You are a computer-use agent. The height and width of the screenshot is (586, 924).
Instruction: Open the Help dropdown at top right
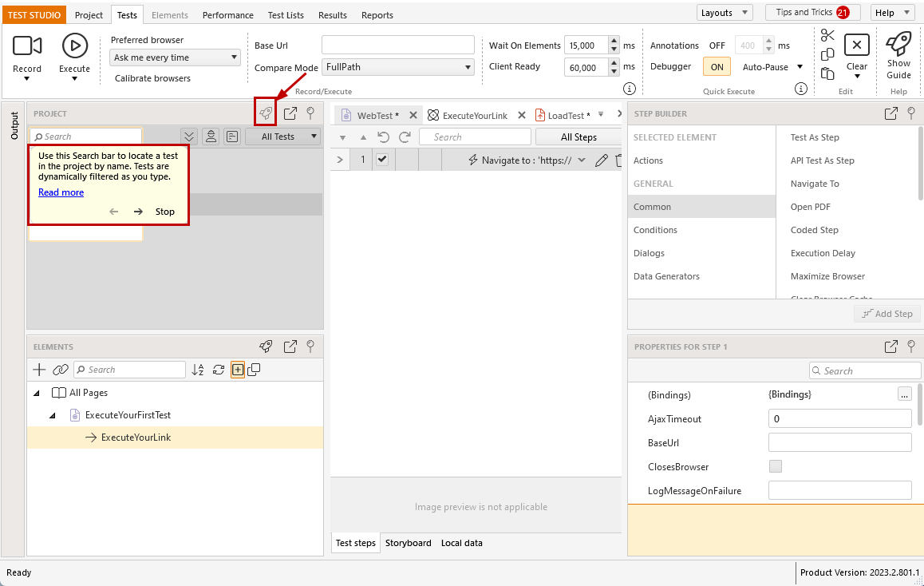pos(892,13)
